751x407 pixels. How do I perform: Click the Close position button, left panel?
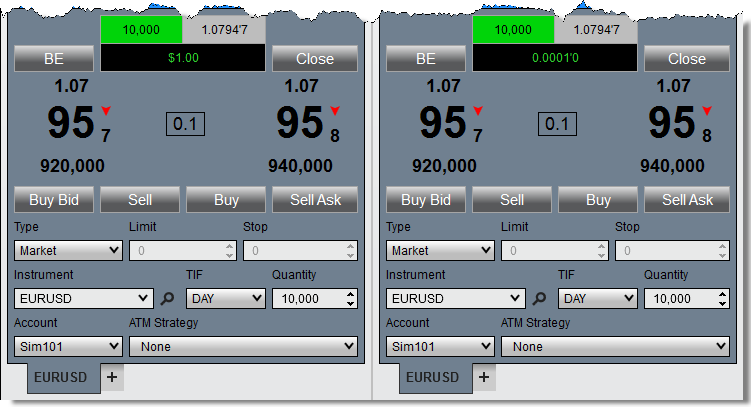[314, 59]
